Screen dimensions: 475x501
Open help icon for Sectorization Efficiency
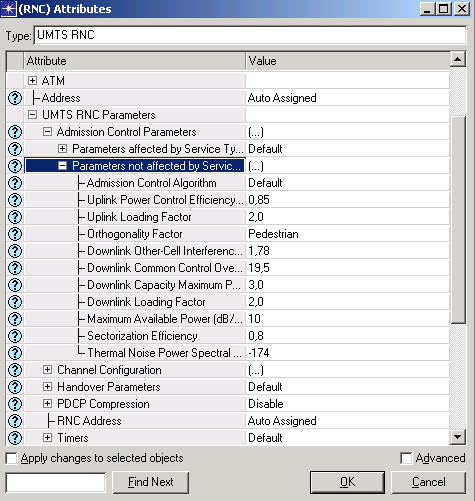point(15,336)
